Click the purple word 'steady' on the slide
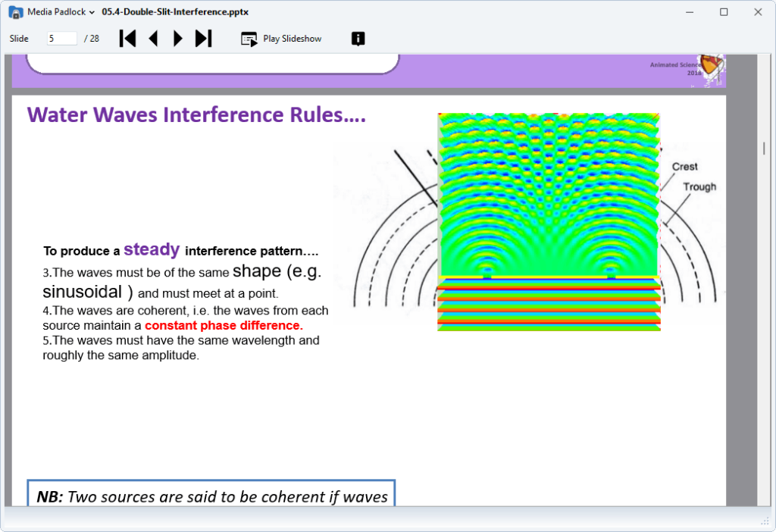Viewport: 776px width, 532px height. [x=151, y=249]
